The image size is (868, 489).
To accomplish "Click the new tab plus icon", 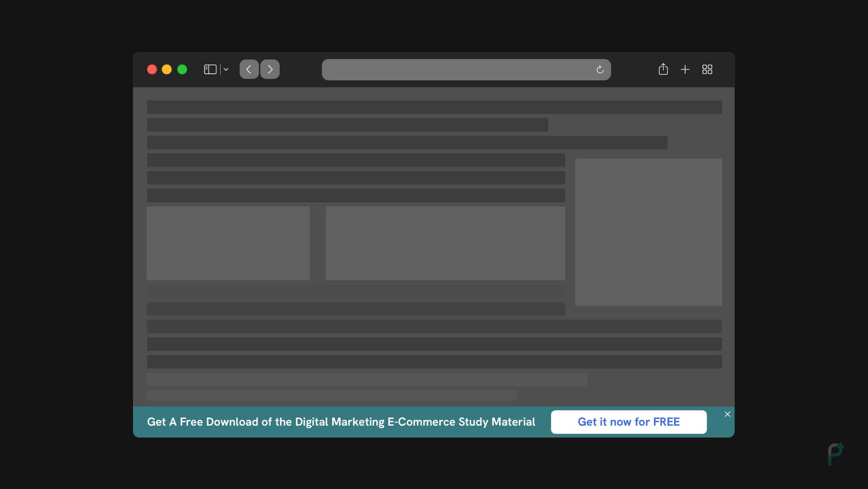I will pos(685,70).
